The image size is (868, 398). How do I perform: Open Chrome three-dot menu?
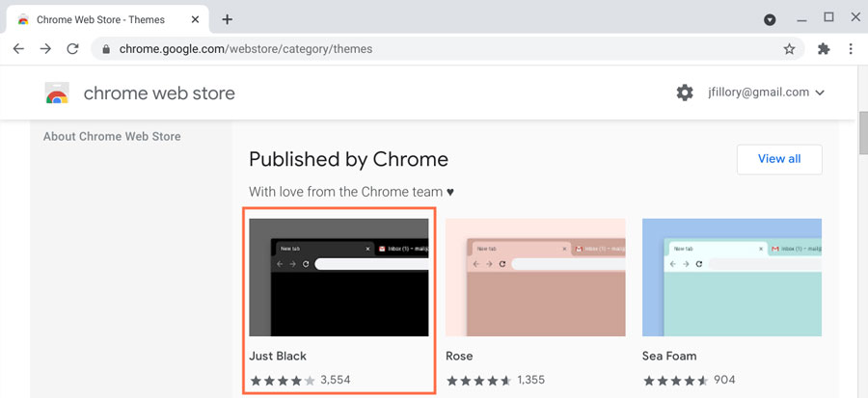click(851, 49)
